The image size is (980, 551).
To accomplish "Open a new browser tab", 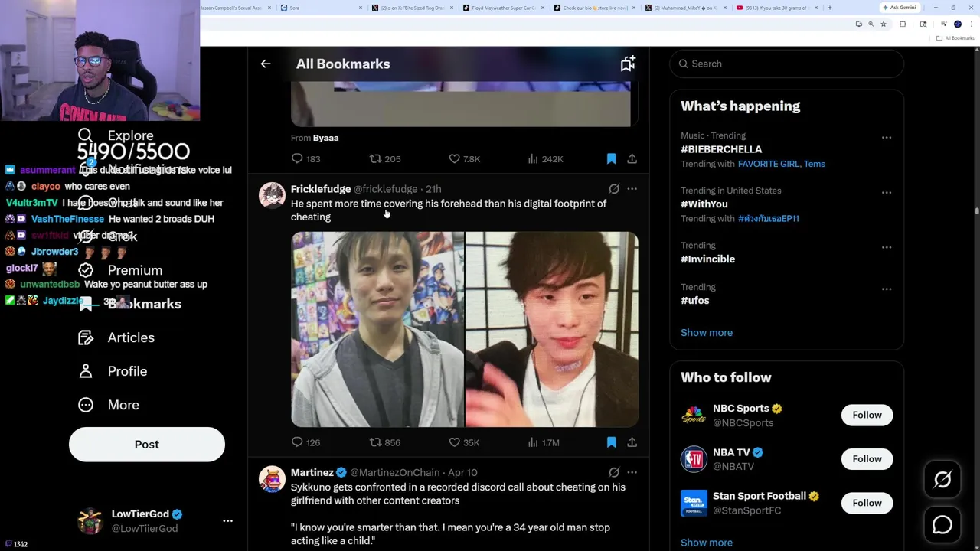I will (x=830, y=8).
